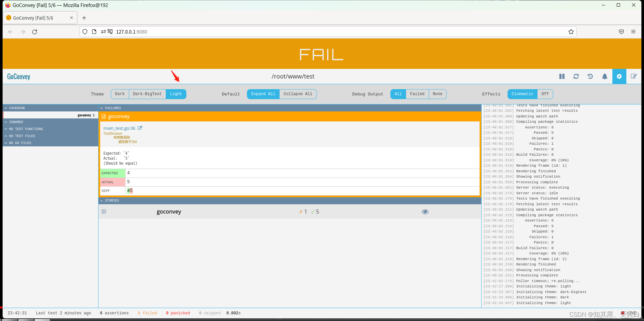Click the refresh tests icon
This screenshot has width=644, height=321.
576,77
